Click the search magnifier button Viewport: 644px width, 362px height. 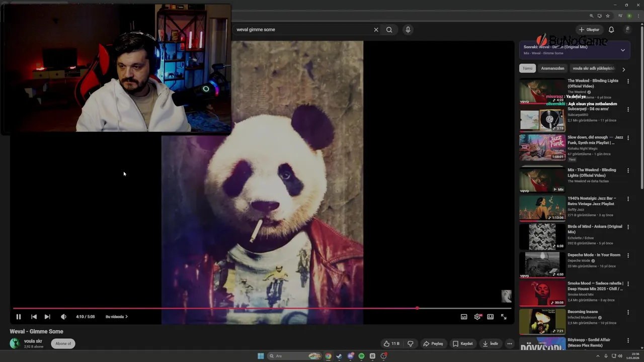point(389,30)
